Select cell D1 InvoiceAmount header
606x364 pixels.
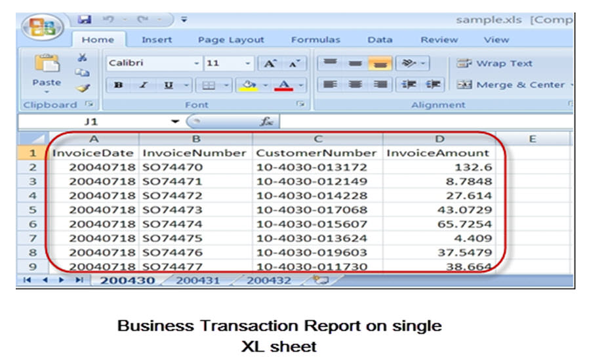pos(437,153)
